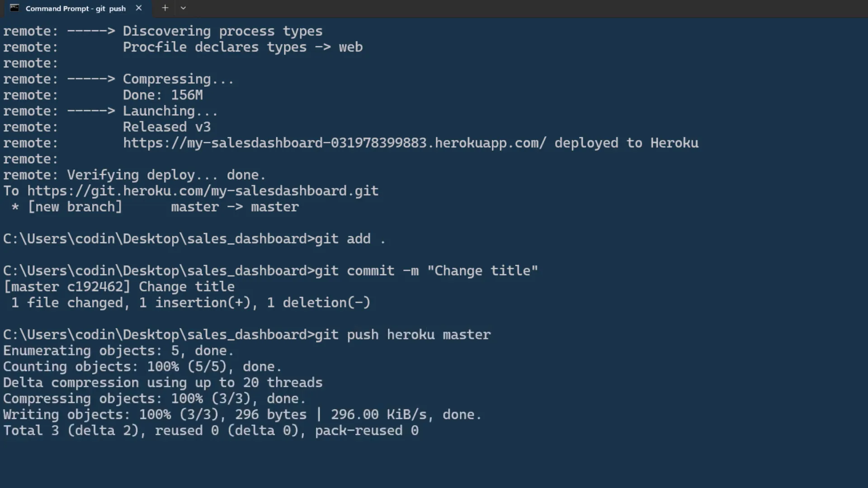868x488 pixels.
Task: Click the 'Released v3' output line
Action: pos(167,127)
